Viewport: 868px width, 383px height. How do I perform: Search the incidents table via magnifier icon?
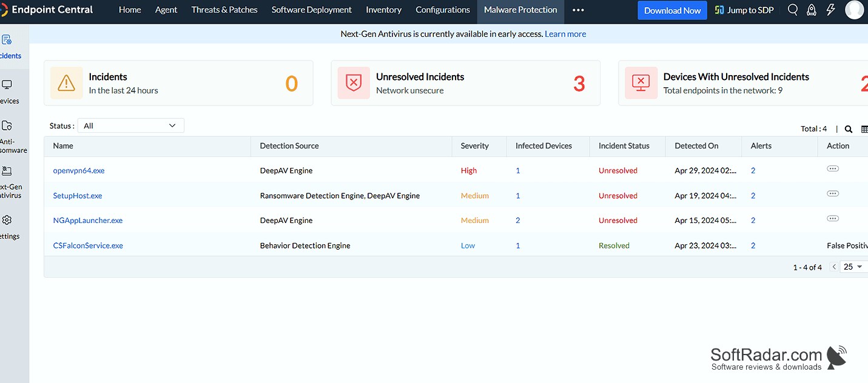coord(849,129)
